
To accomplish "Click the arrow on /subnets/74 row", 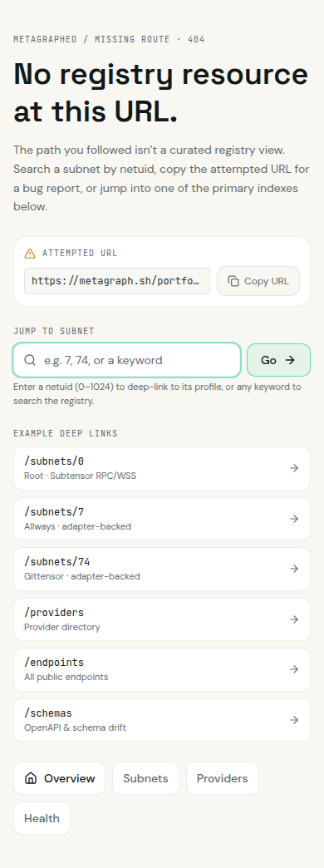I will click(x=294, y=569).
